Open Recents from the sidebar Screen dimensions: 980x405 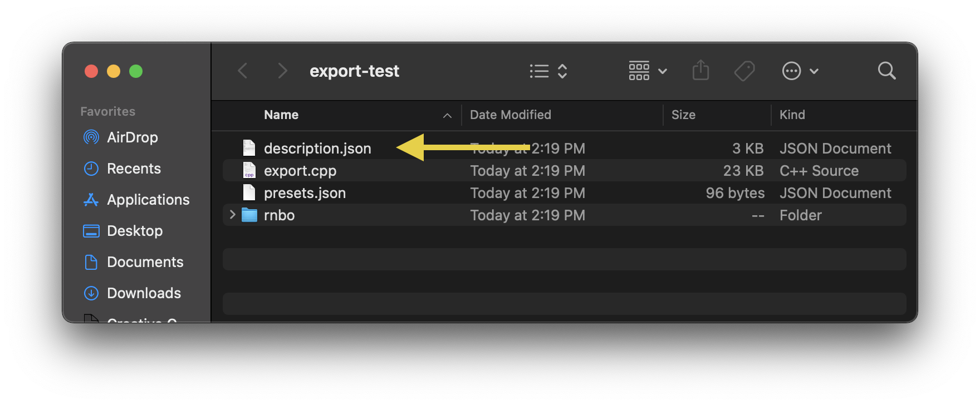pos(134,169)
